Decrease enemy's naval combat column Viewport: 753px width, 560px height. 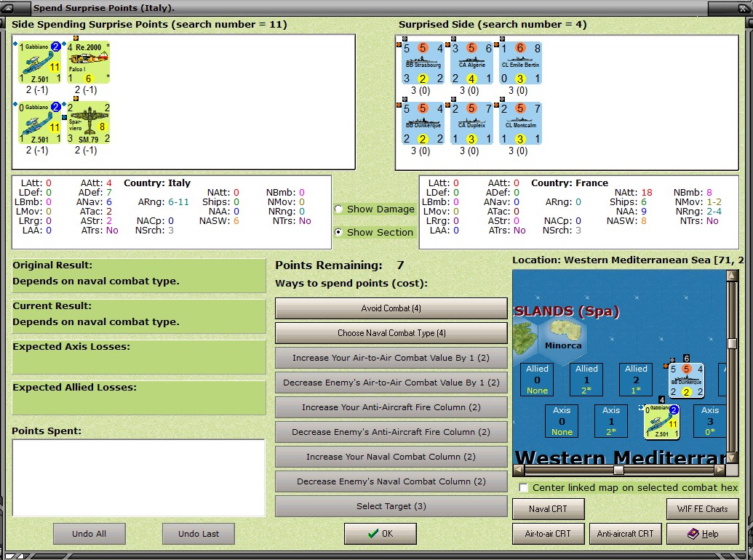[391, 481]
